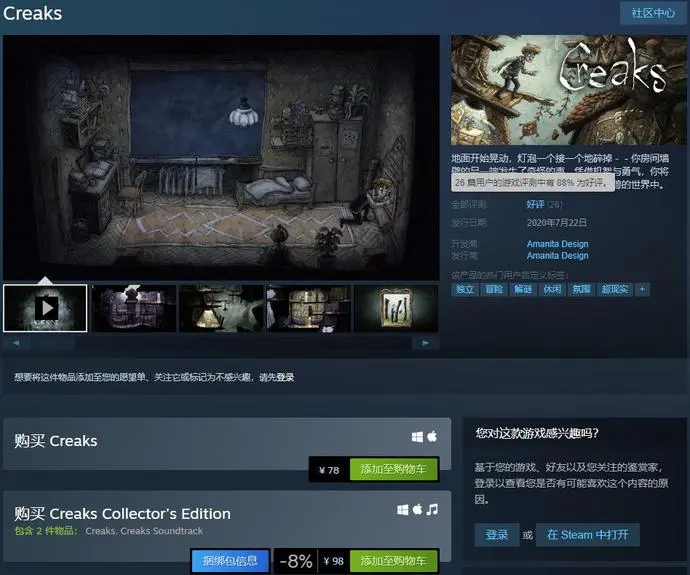The image size is (690, 575).
Task: Click the right arrow of thumbnail strip
Action: click(x=426, y=343)
